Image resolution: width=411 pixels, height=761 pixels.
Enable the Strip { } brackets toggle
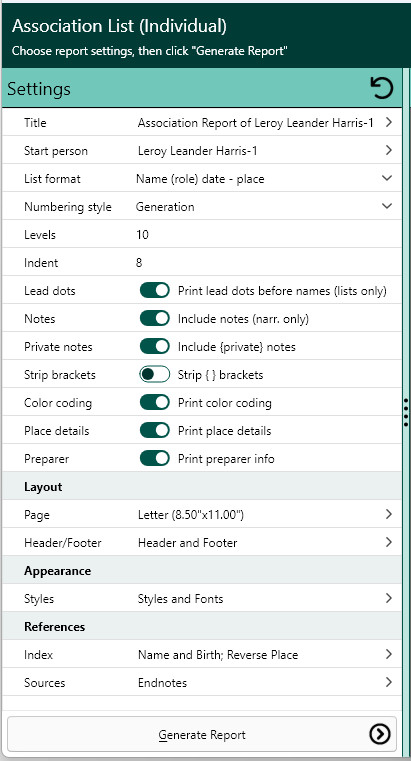tap(155, 375)
